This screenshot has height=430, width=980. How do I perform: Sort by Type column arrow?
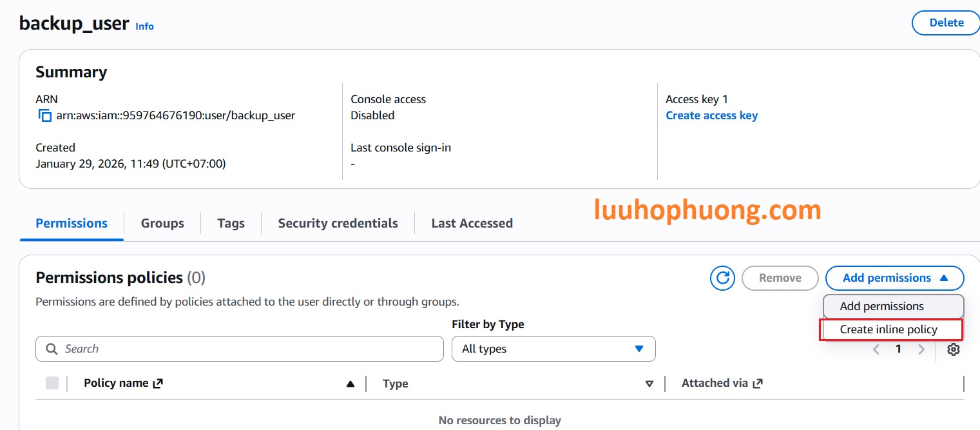point(649,384)
